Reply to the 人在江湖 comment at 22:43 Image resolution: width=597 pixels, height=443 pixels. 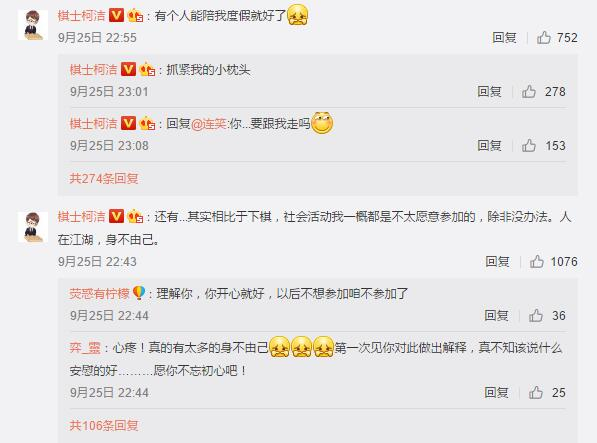click(x=497, y=261)
